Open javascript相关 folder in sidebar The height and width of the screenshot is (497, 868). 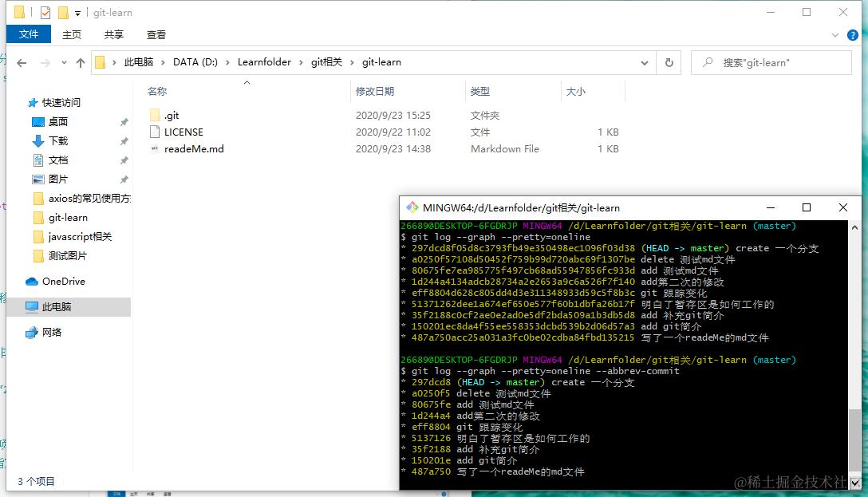(x=81, y=236)
